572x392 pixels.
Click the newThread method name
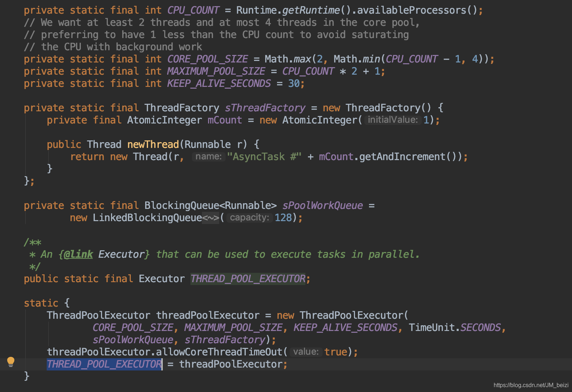point(153,145)
